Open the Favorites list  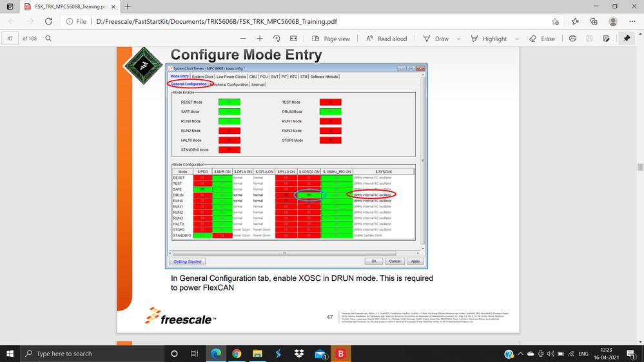coord(575,21)
